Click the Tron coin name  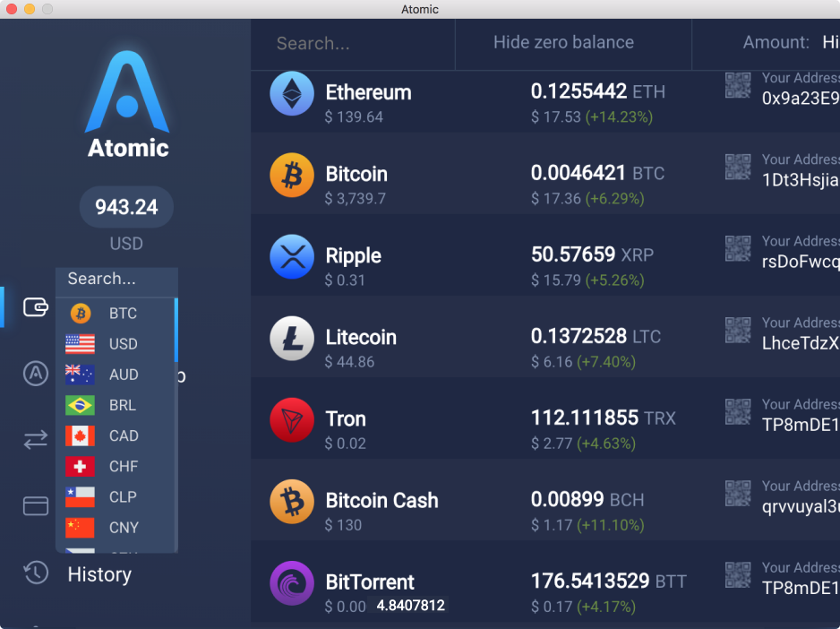pos(346,418)
